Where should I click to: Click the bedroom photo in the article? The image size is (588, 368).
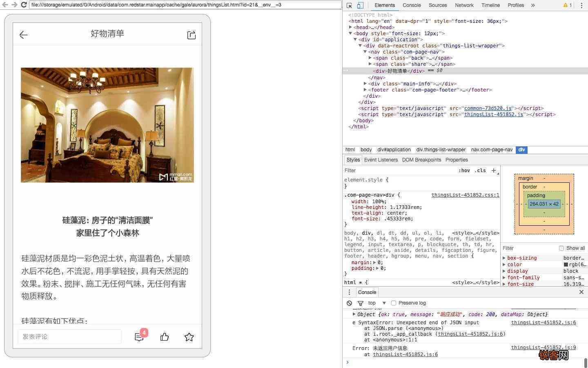(x=107, y=125)
